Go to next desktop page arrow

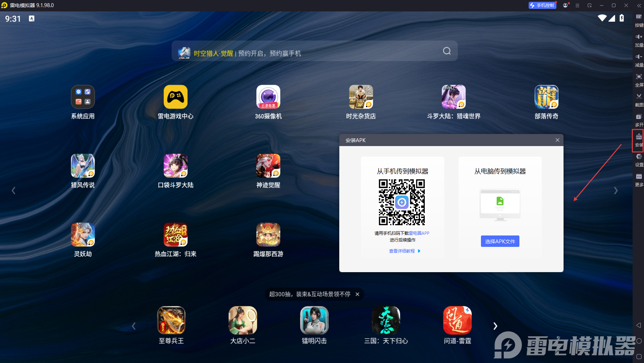[x=616, y=191]
